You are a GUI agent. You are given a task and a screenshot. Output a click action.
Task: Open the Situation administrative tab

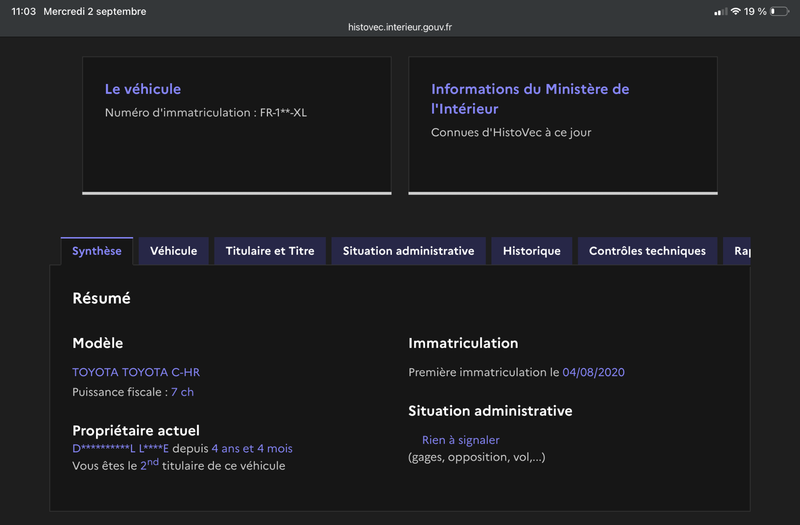[408, 251]
